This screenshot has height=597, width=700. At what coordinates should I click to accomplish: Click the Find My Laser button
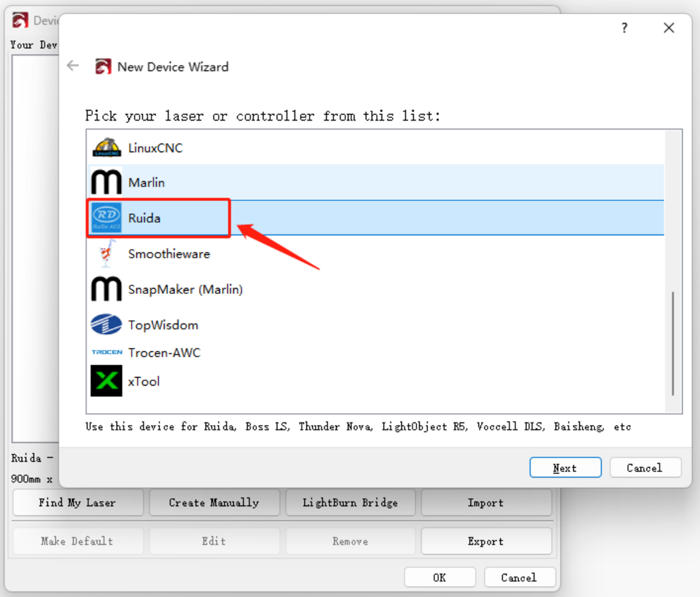(77, 502)
